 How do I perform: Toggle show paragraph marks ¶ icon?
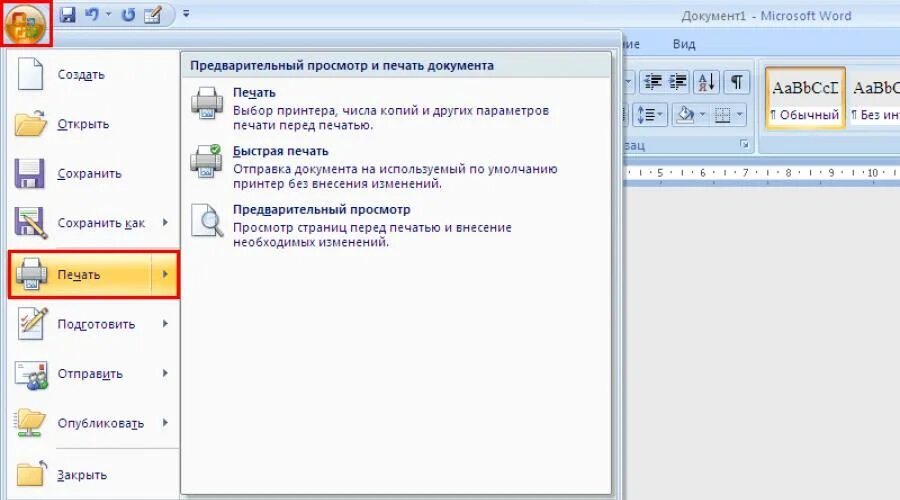pos(736,83)
